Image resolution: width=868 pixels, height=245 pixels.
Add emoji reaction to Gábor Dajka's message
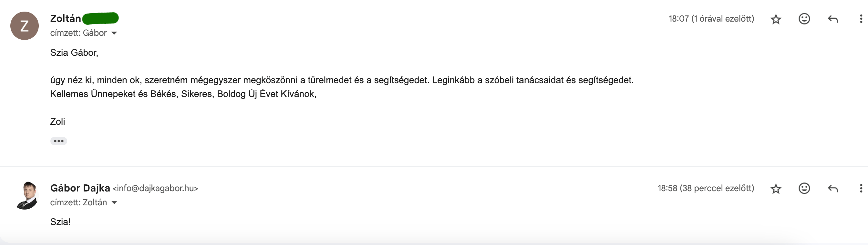[804, 189]
